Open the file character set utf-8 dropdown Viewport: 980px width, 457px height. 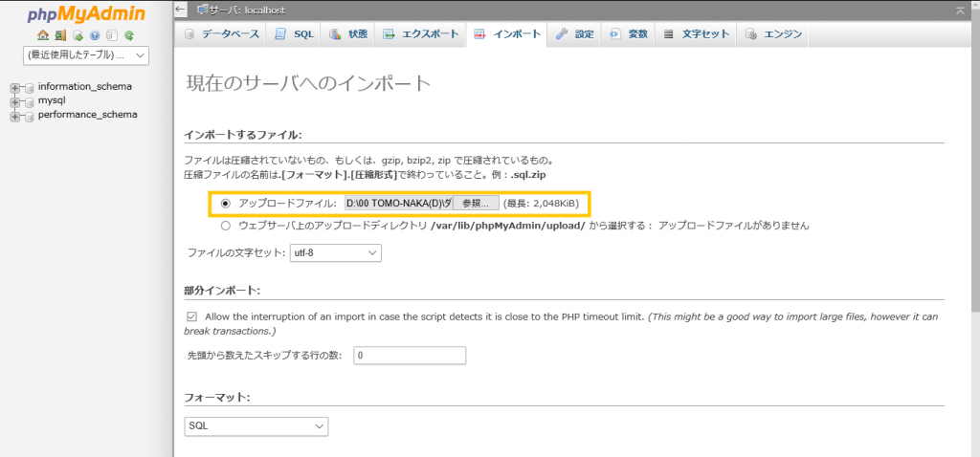(x=336, y=252)
